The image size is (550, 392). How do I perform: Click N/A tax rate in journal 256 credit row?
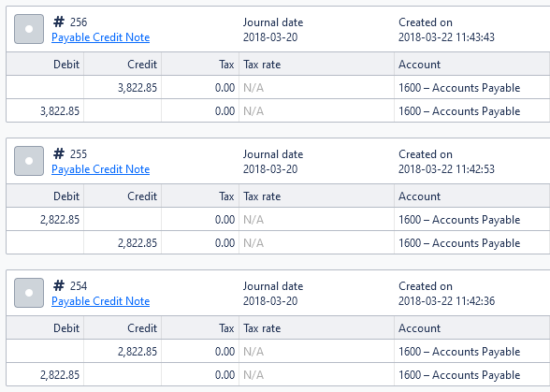[x=253, y=88]
